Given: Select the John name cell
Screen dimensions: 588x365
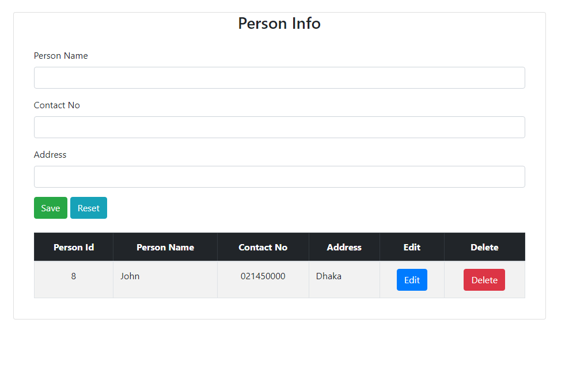Looking at the screenshot, I should (x=165, y=280).
